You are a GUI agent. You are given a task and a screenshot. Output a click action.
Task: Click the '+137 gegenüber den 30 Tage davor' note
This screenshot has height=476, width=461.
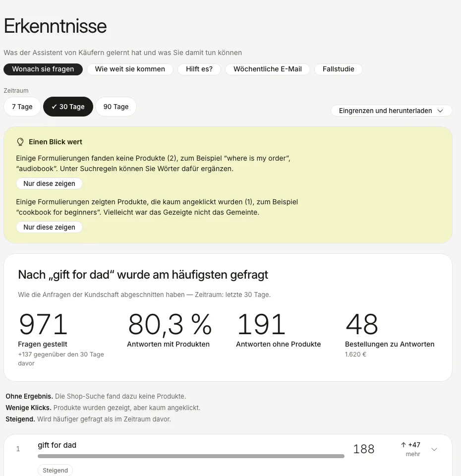tap(61, 359)
